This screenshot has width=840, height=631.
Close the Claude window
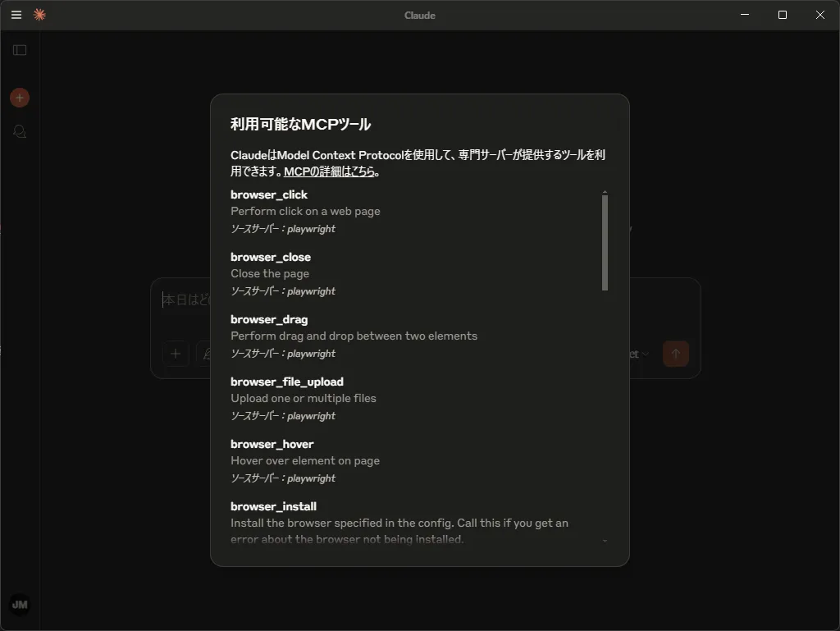[x=820, y=15]
